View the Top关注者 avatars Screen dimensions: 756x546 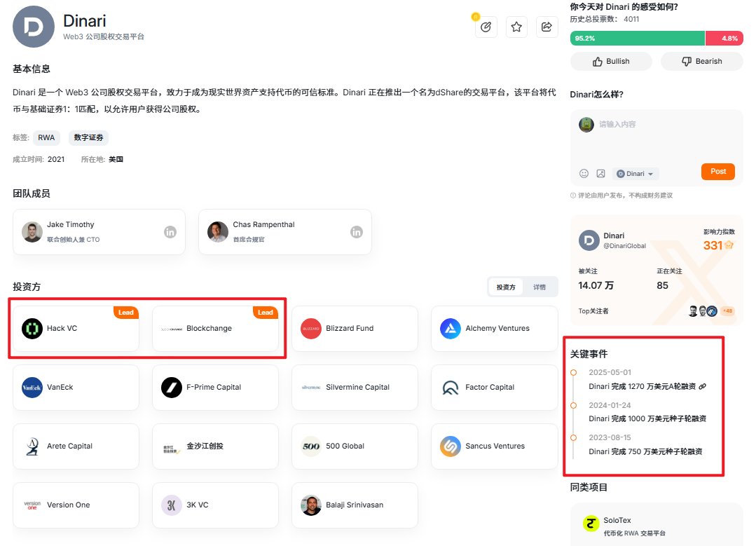(x=703, y=311)
